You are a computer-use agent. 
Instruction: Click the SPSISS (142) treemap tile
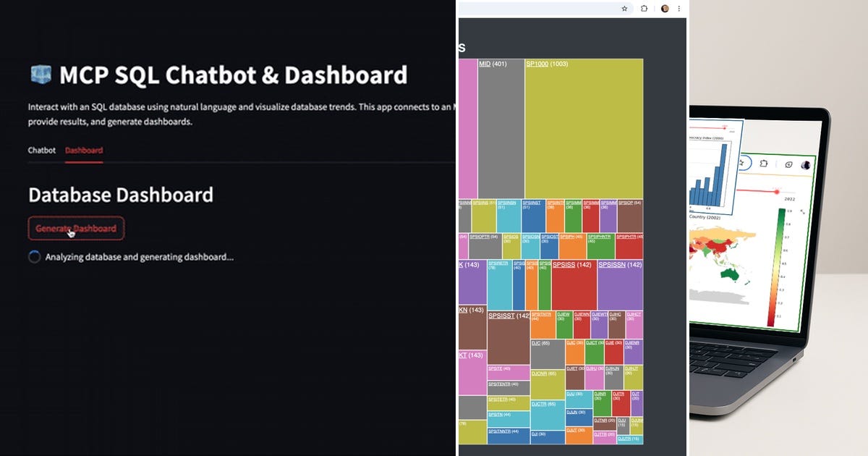point(574,284)
